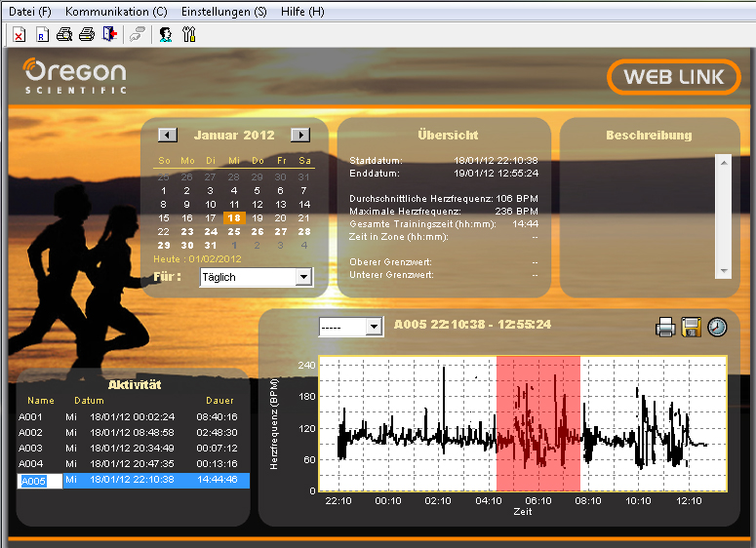Select January 24 in the calendar
Image resolution: width=756 pixels, height=548 pixels.
(211, 232)
